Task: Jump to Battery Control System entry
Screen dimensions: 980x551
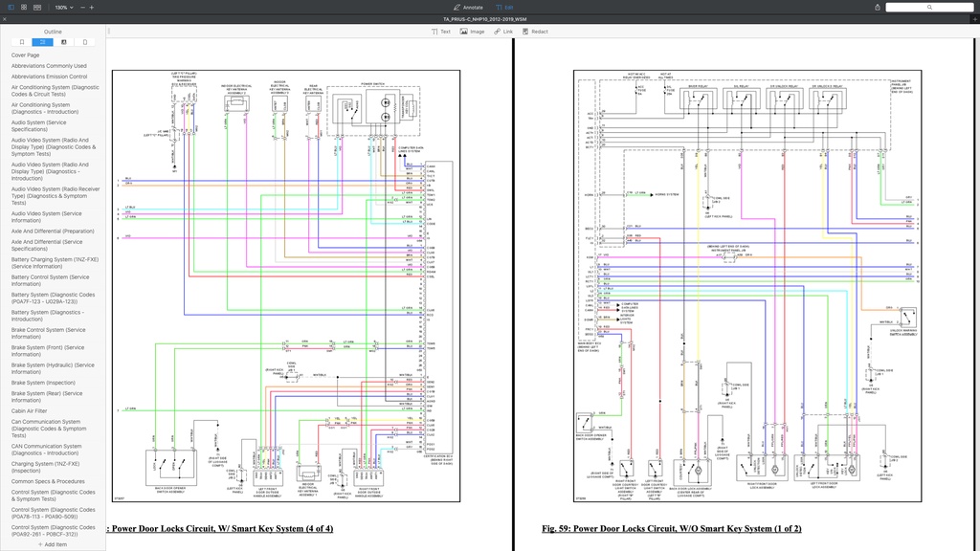Action: (50, 280)
